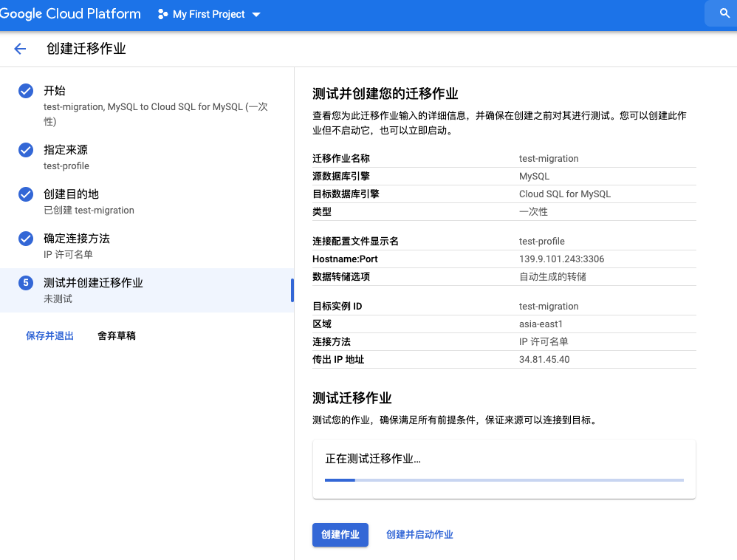Click 创建并启动作业 button
Screen dimensions: 737x560
[x=419, y=535]
